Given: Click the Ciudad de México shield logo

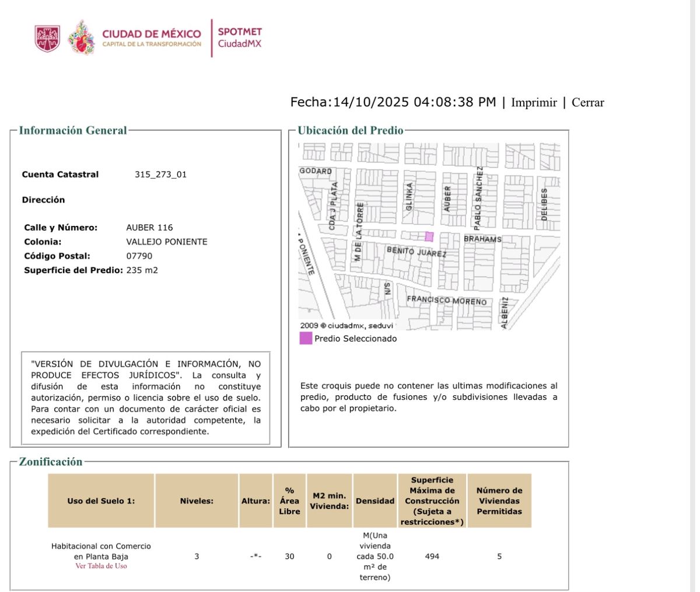Looking at the screenshot, I should [47, 39].
